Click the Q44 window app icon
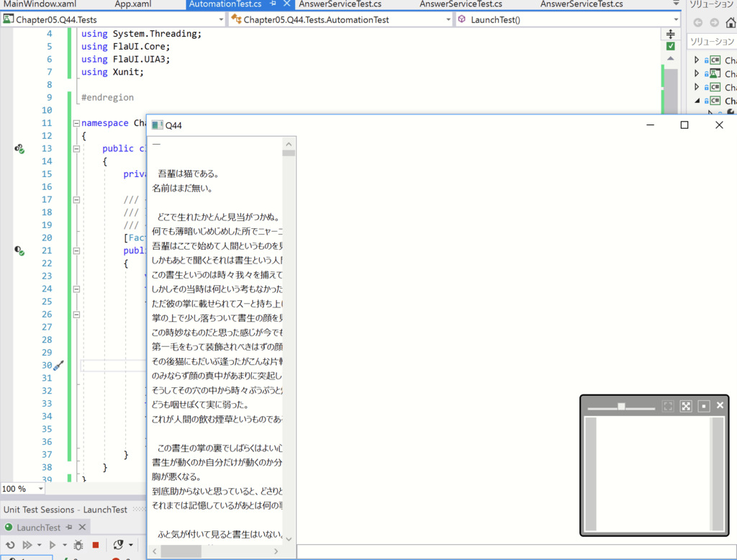The height and width of the screenshot is (560, 737). click(x=158, y=125)
